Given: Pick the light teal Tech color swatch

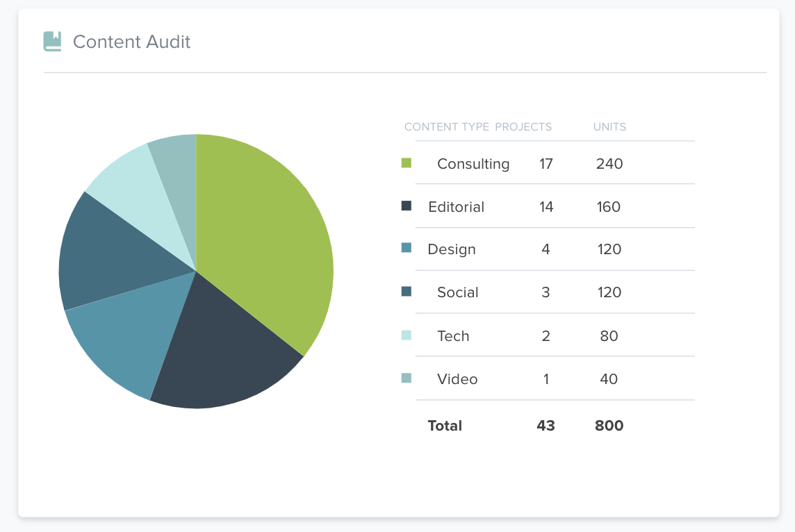Looking at the screenshot, I should tap(406, 335).
